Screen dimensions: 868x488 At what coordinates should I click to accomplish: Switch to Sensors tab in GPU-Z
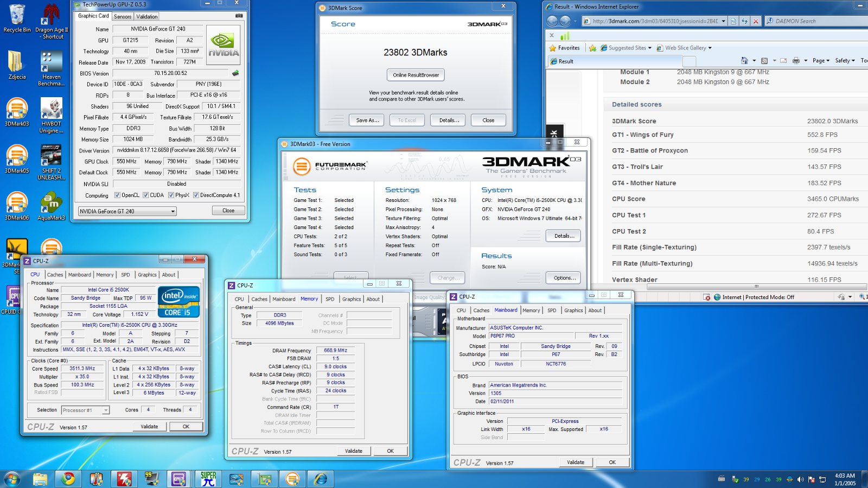(123, 16)
